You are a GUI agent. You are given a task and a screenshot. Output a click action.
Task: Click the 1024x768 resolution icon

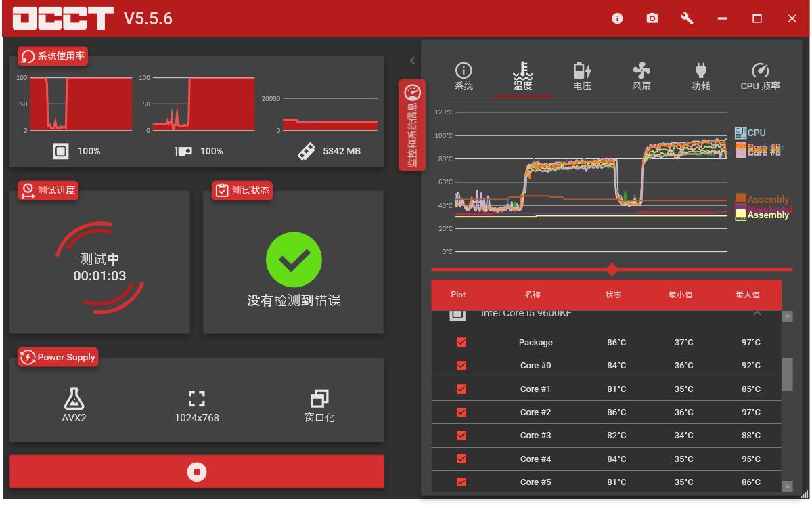197,398
